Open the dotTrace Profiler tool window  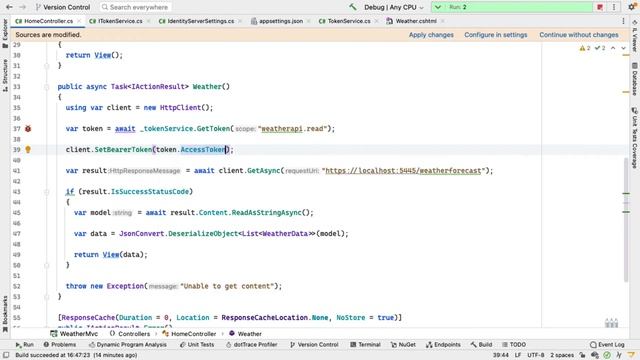(251, 344)
